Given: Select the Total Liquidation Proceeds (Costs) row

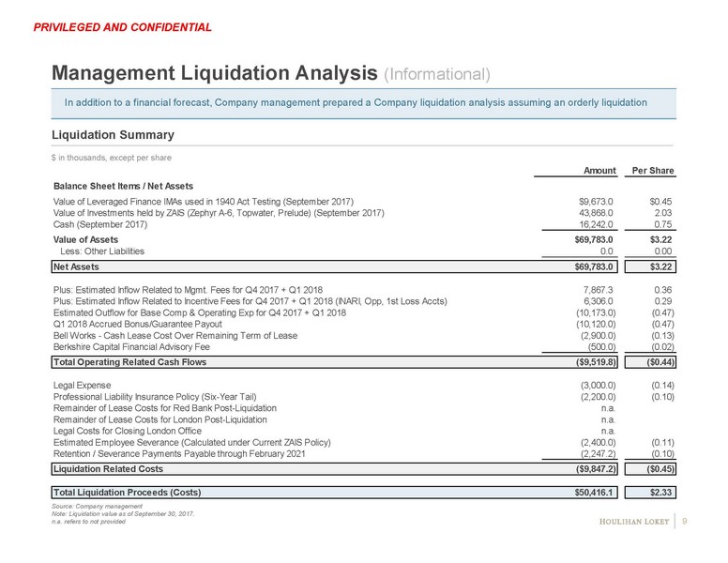Looking at the screenshot, I should click(127, 492).
